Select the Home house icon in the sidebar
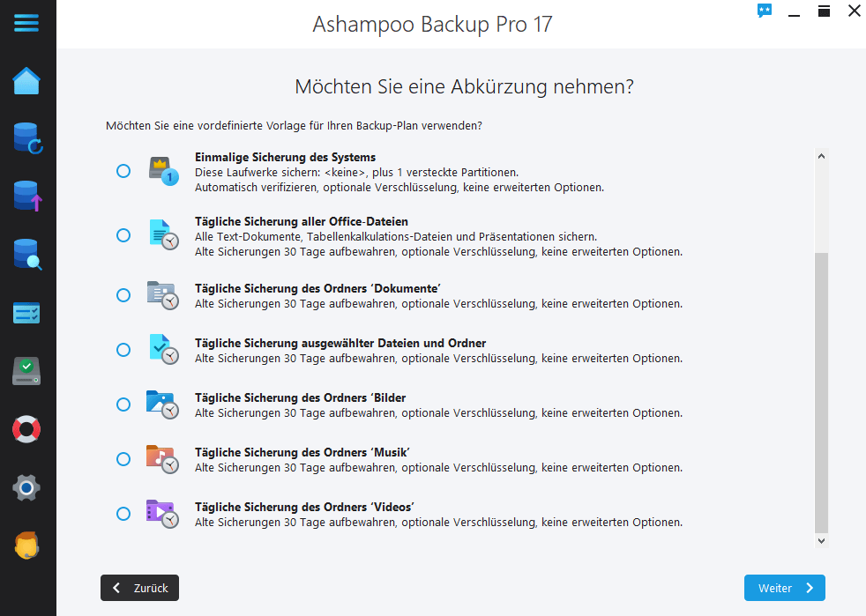866x616 pixels. (27, 80)
